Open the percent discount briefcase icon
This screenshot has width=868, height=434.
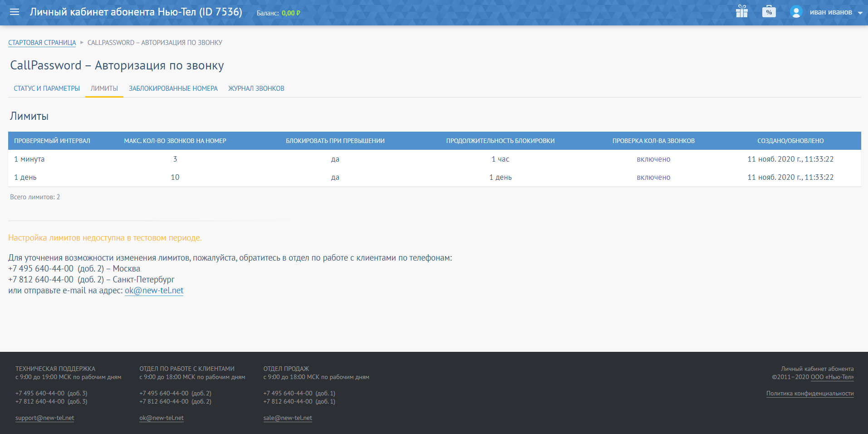coord(769,11)
